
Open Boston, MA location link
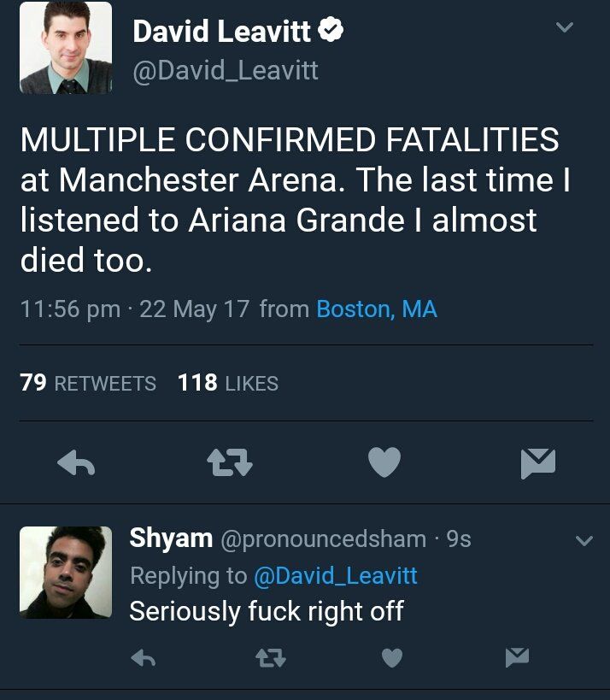(377, 309)
